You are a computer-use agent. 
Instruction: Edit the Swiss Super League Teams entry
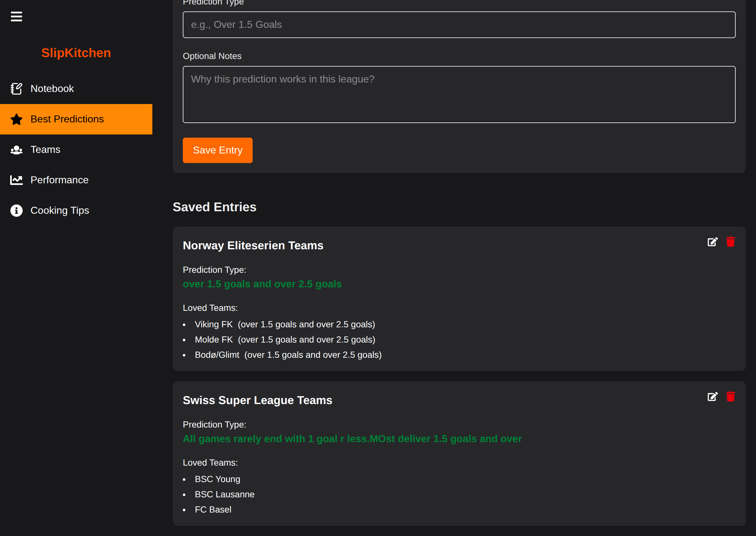713,396
